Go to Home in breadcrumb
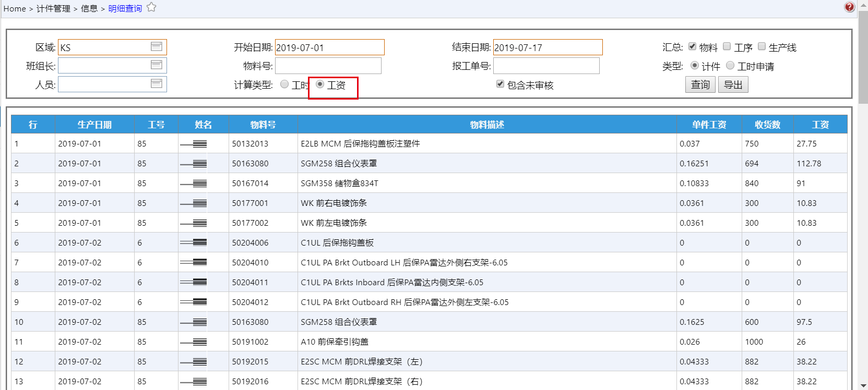Image resolution: width=868 pixels, height=390 pixels. tap(15, 8)
